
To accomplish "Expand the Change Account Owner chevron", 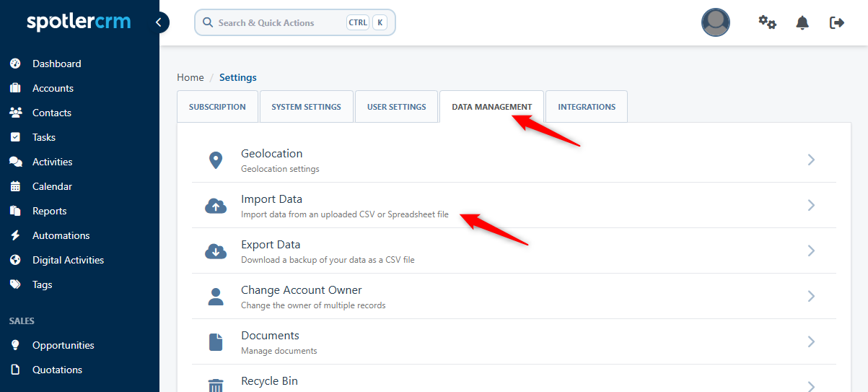I will (x=811, y=296).
